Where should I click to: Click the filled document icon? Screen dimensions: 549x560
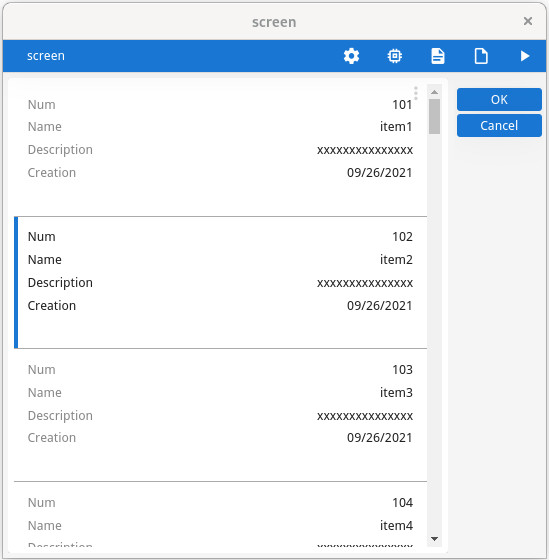coord(438,56)
